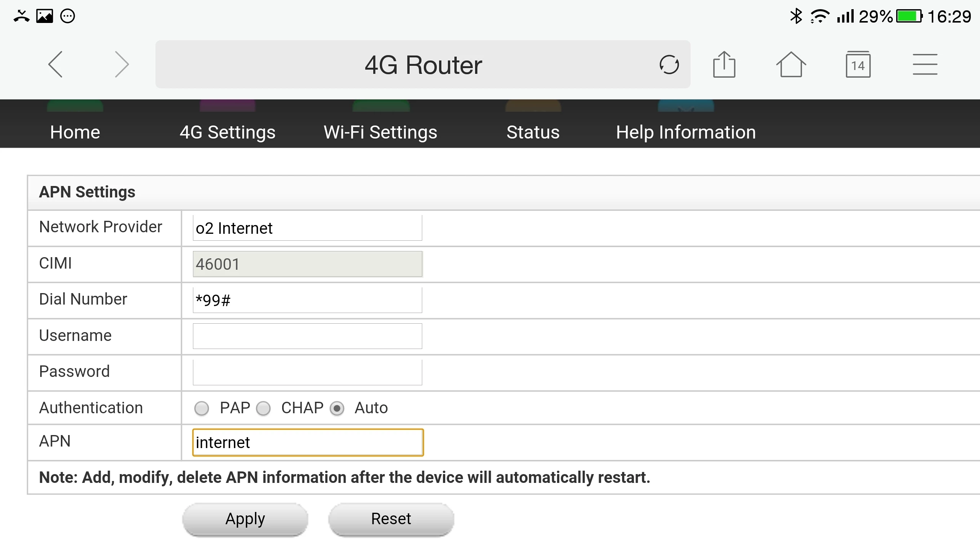Focus the Username input field
980x551 pixels.
coord(307,336)
